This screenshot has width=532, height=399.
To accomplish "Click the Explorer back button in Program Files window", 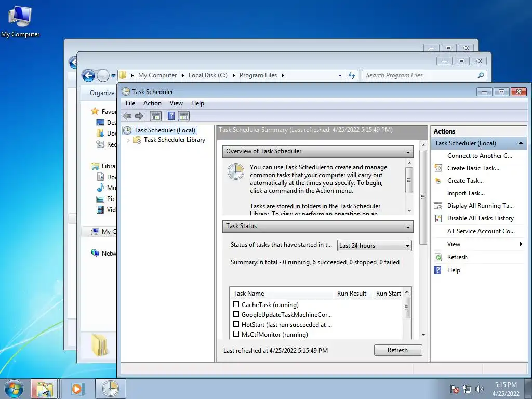I will (x=88, y=75).
